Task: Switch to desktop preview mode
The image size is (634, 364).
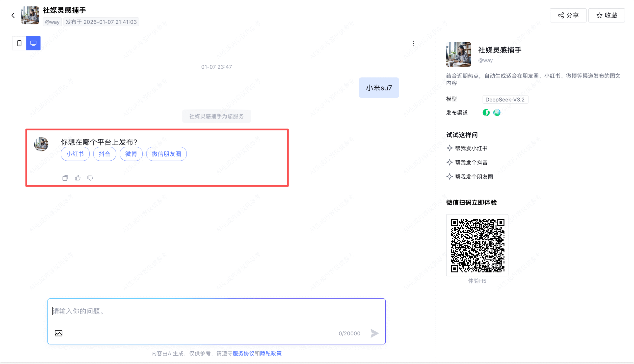Action: click(33, 43)
